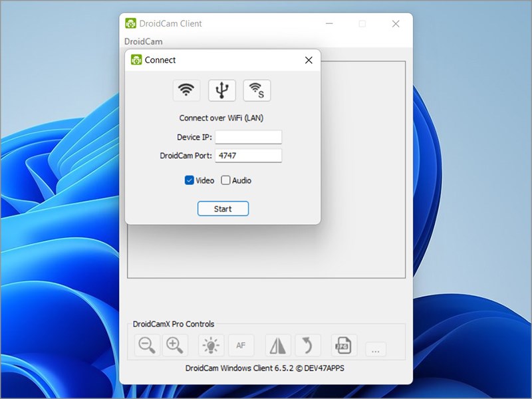Close the Connect dialog
Screen dimensions: 532x399
[309, 60]
